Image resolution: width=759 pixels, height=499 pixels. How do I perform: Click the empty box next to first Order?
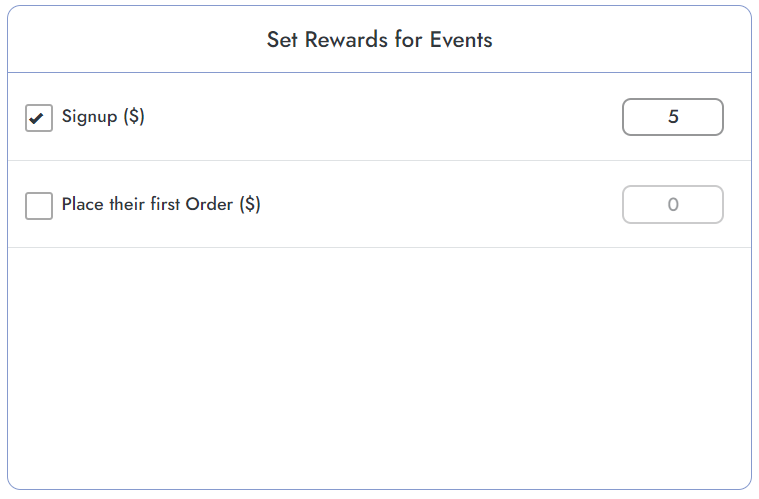tap(39, 206)
